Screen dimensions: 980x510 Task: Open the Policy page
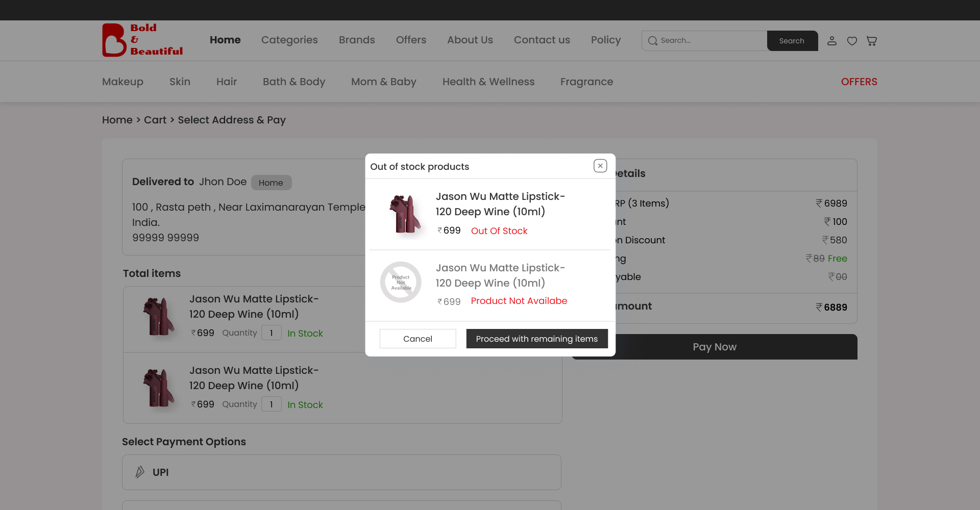[x=606, y=40]
